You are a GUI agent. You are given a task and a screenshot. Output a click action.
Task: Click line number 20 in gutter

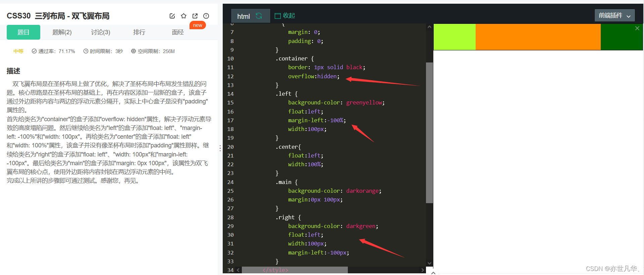pyautogui.click(x=230, y=147)
